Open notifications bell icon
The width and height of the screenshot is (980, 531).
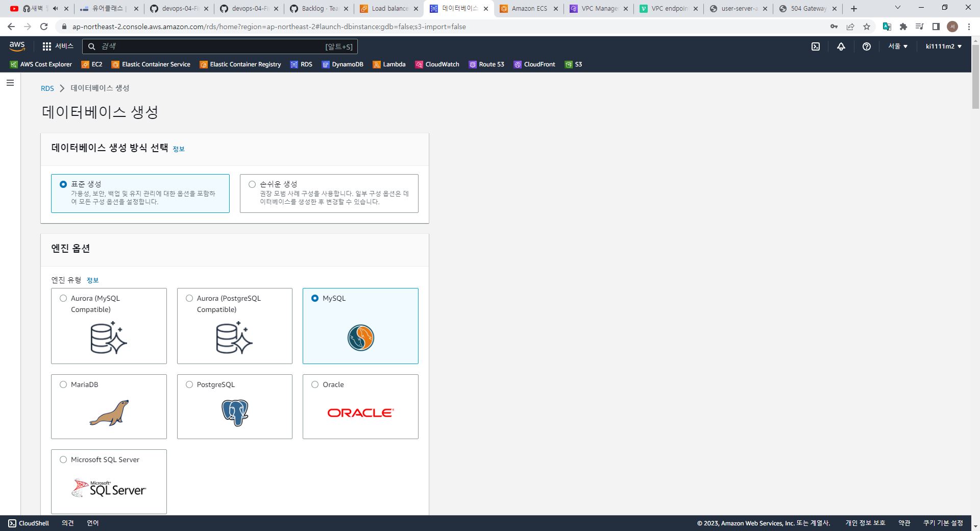click(x=841, y=46)
